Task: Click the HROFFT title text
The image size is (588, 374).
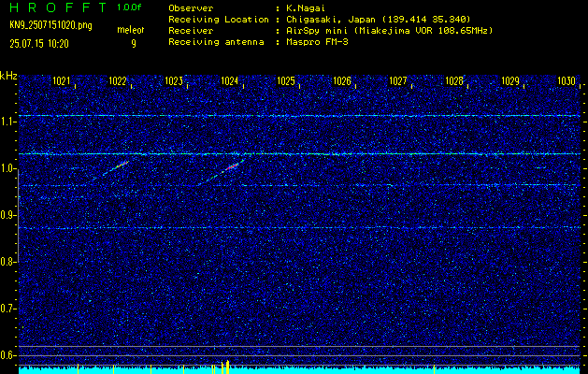Action: (x=59, y=7)
